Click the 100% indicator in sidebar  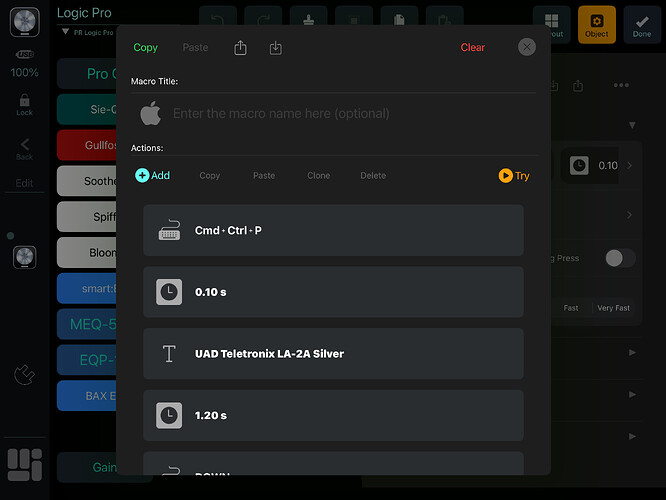click(25, 73)
